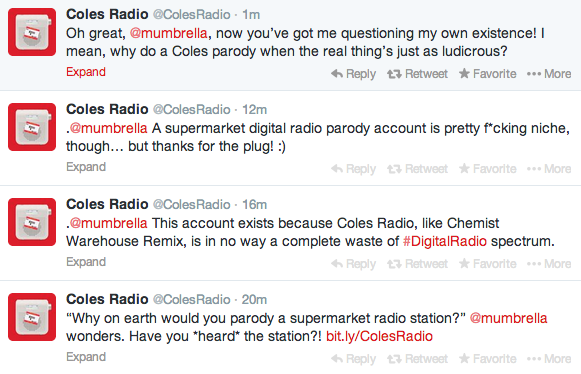Favorite the 'thanks for the plug' tweet
Viewport: 581px width, 374px height.
pyautogui.click(x=487, y=169)
